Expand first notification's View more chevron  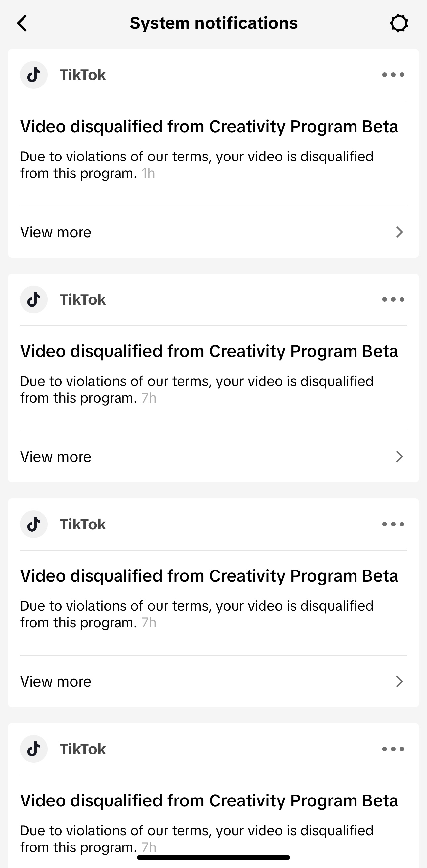tap(400, 232)
